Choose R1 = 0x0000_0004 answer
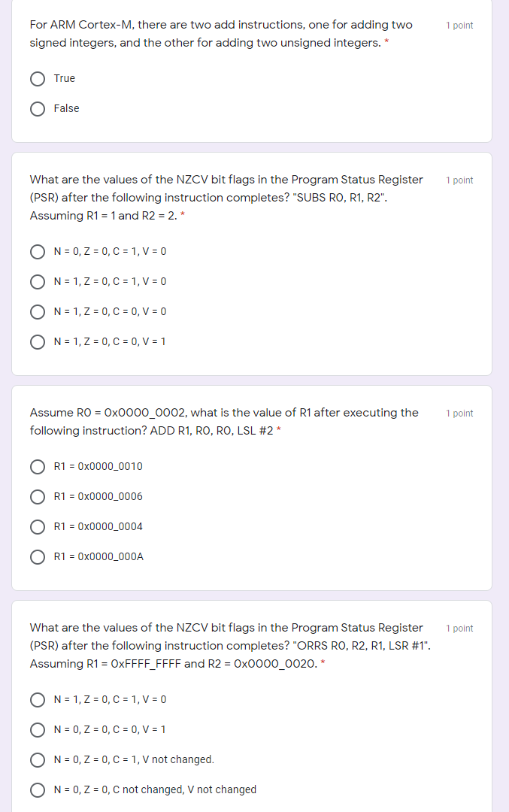This screenshot has height=812, width=509. point(38,526)
